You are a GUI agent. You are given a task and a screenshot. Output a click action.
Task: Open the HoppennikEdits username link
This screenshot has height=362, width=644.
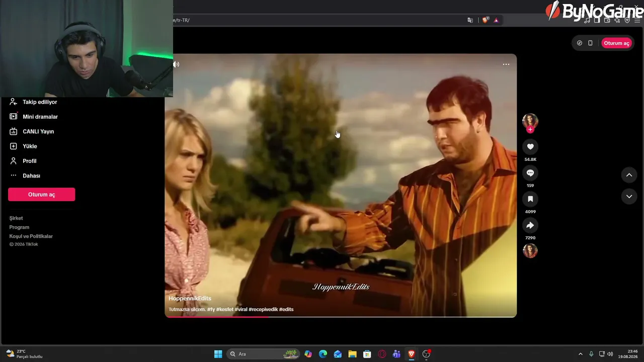(190, 299)
